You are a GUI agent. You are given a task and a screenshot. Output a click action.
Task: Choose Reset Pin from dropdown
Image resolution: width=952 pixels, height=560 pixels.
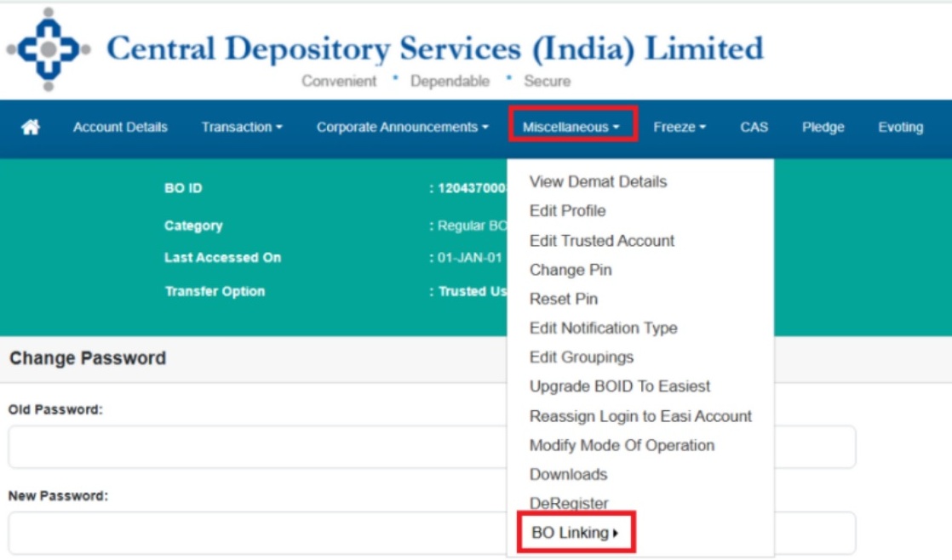point(563,299)
